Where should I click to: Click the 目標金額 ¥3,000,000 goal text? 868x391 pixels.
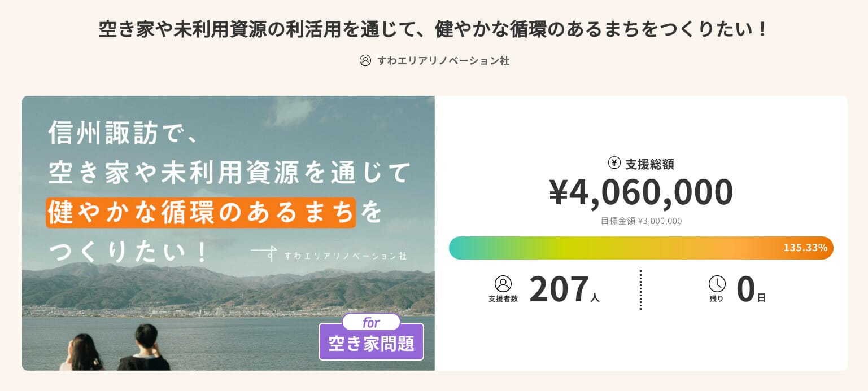641,221
